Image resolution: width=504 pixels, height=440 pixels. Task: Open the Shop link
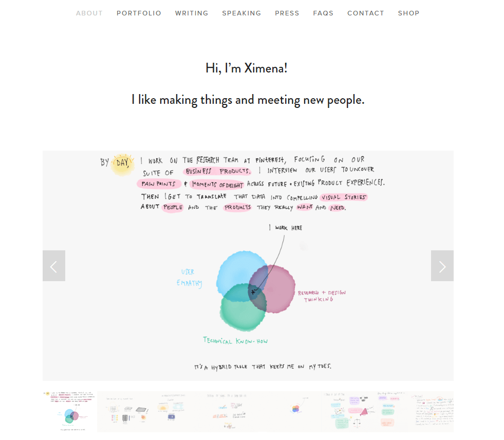click(408, 13)
